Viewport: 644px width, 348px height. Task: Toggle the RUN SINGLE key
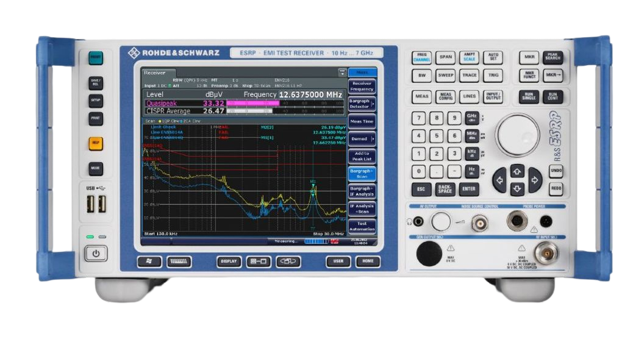528,96
